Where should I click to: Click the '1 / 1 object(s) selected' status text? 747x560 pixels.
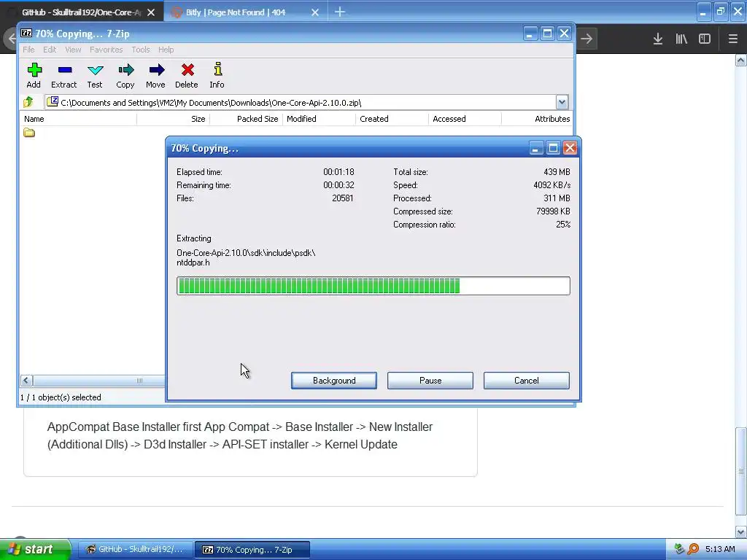61,397
